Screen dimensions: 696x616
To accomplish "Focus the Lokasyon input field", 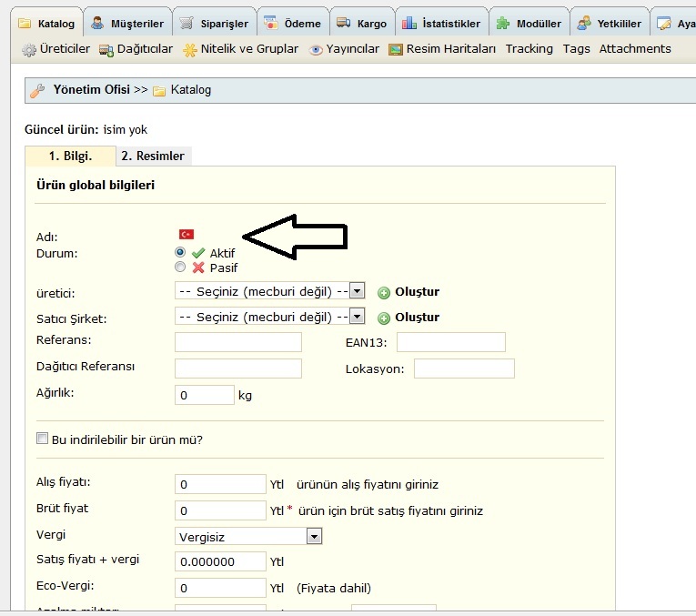I will 464,369.
